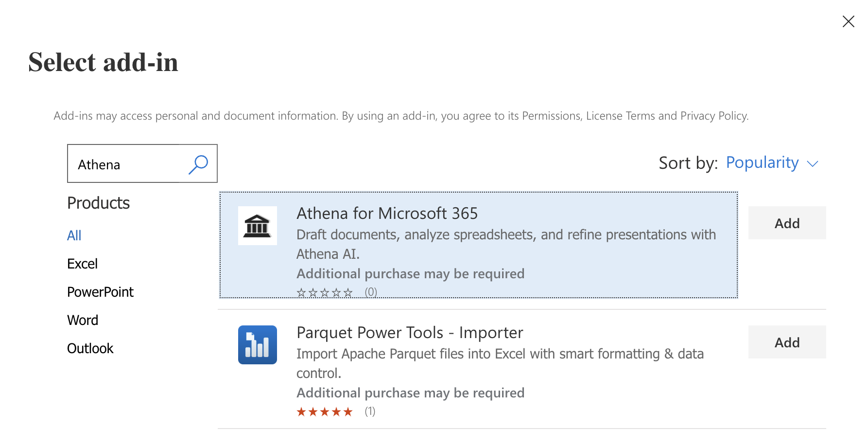Filter products by PowerPoint
The height and width of the screenshot is (430, 868).
[x=100, y=292]
